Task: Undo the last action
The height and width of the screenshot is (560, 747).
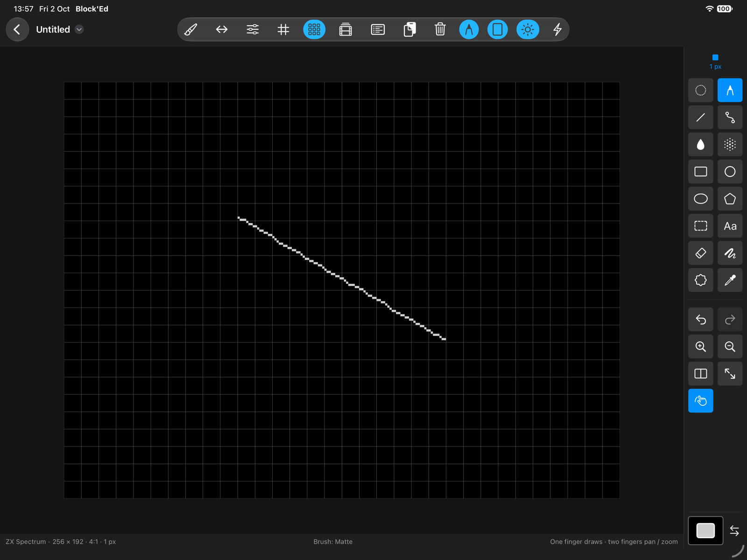Action: pyautogui.click(x=701, y=319)
